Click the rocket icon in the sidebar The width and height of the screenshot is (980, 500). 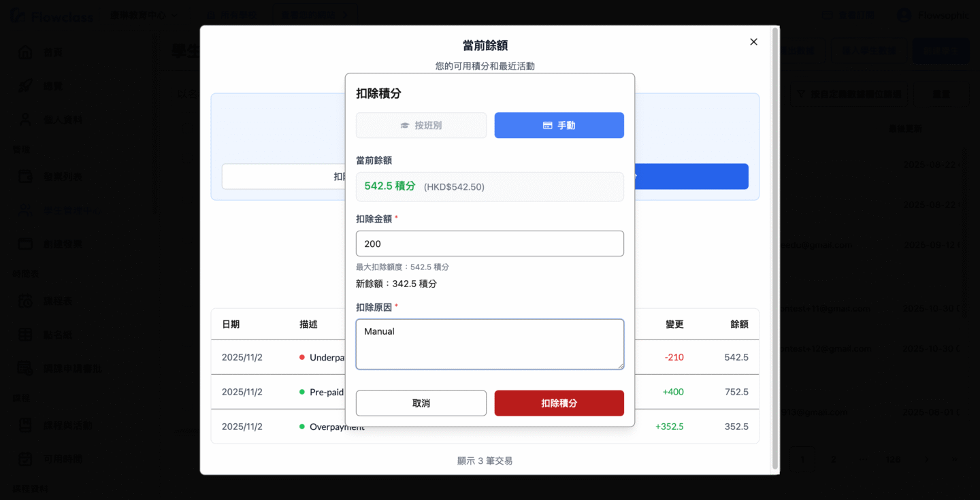(25, 86)
